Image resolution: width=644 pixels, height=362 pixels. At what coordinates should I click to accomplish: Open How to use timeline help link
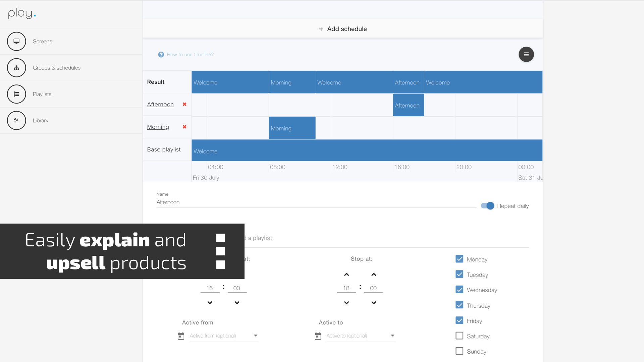tap(190, 55)
